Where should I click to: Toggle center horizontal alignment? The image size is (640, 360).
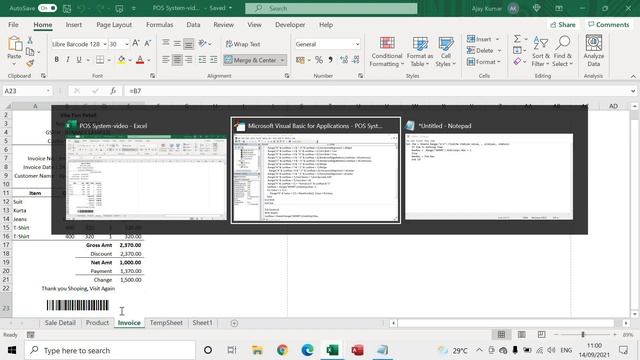[177, 60]
